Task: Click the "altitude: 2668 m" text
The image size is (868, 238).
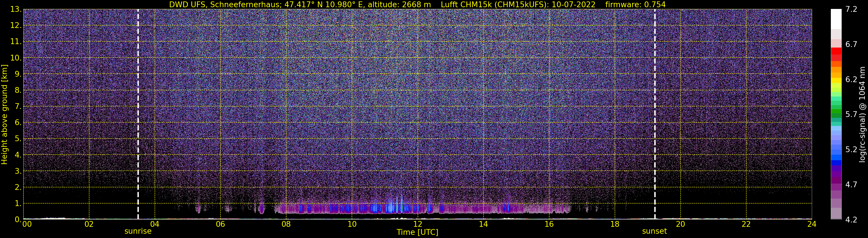Action: pyautogui.click(x=399, y=4)
